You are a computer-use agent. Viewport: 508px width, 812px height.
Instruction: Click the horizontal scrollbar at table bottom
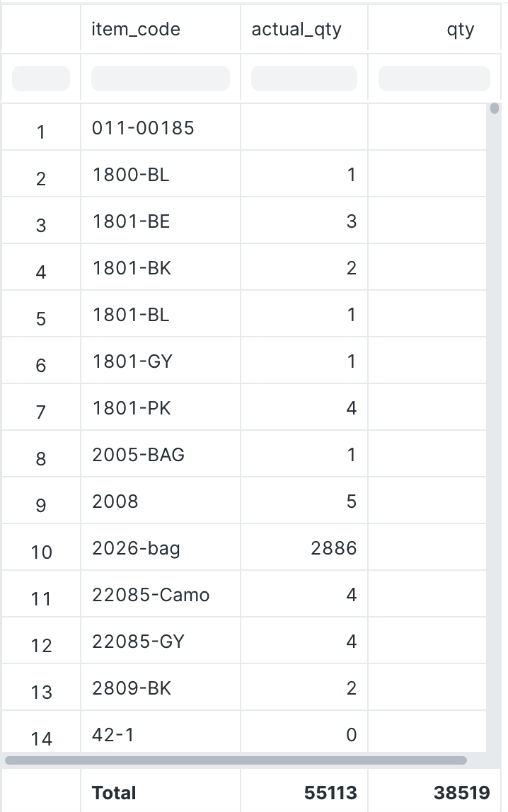(236, 760)
